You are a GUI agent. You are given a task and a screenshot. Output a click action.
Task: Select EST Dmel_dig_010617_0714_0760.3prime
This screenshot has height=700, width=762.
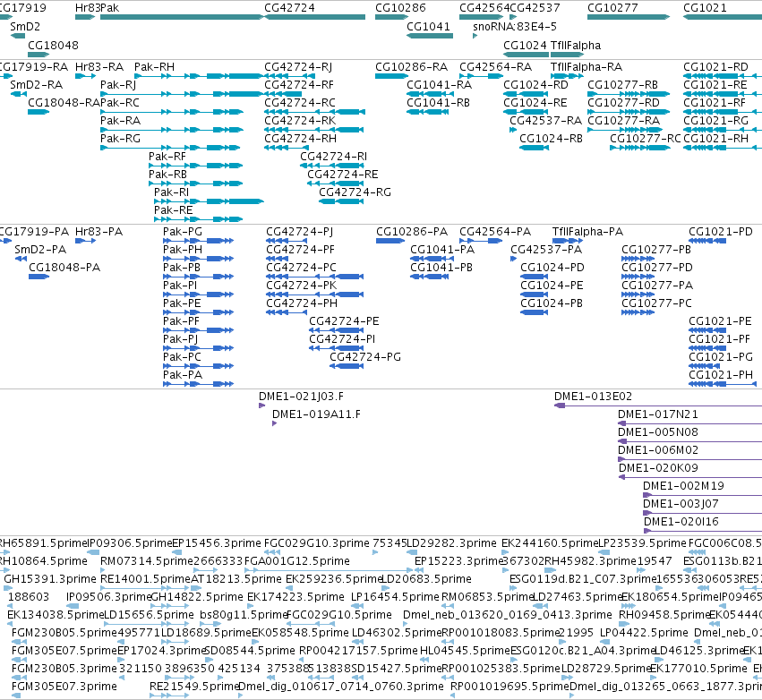click(340, 687)
